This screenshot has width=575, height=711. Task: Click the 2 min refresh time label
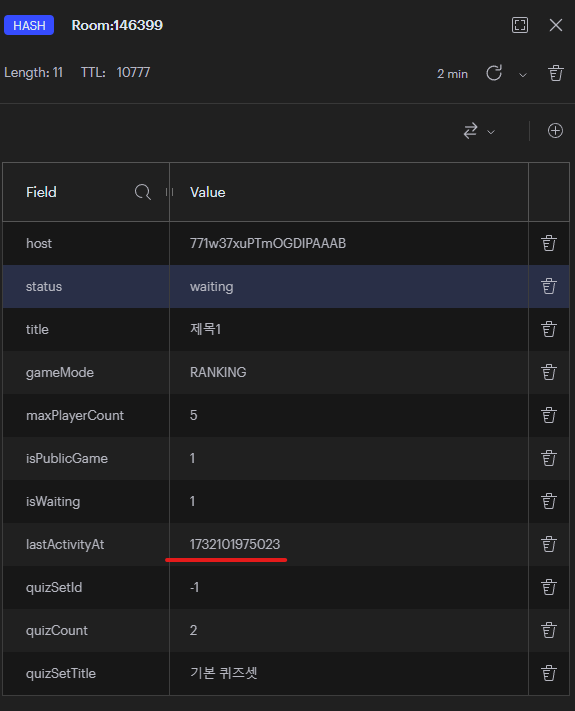point(452,74)
